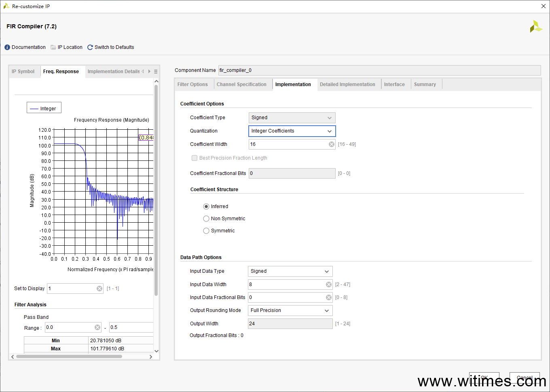Screen dimensions: 550x392
Task: Open the Output Rounding Mode dropdown
Action: (290, 310)
